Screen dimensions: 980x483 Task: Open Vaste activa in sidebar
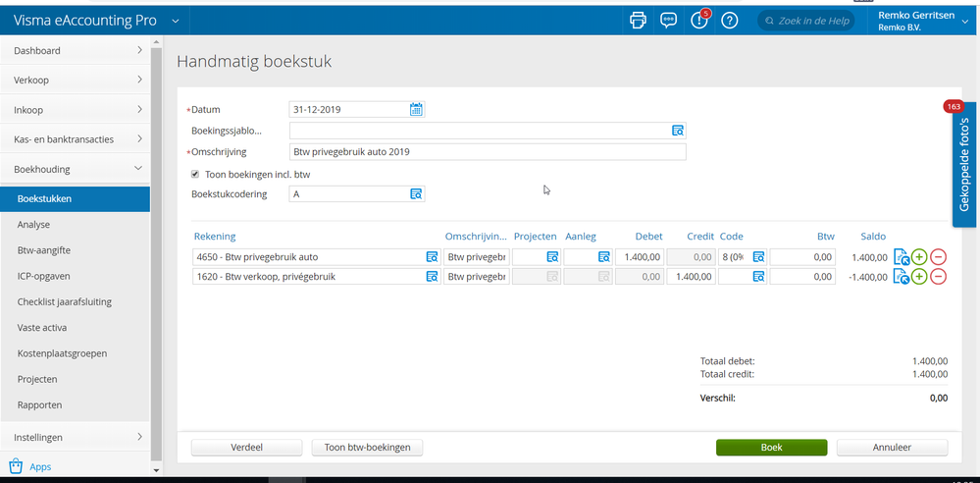42,327
